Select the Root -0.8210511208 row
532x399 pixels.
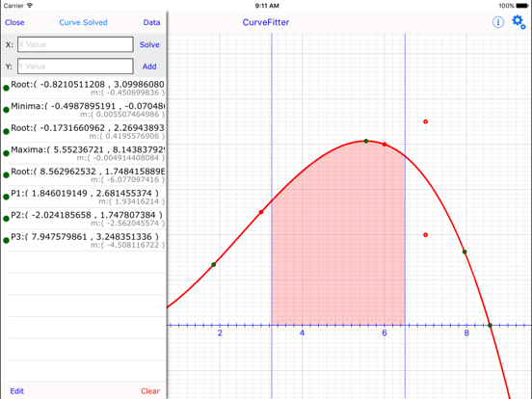point(84,88)
